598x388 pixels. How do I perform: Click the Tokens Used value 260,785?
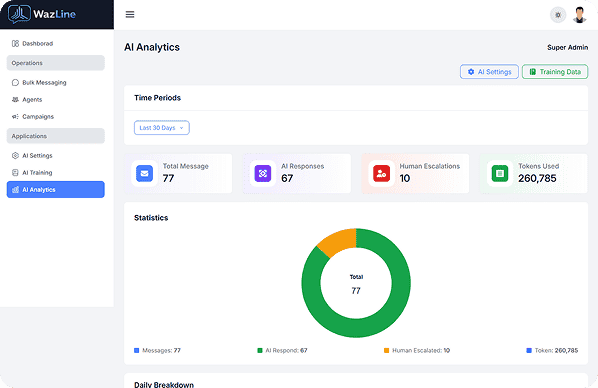point(537,178)
